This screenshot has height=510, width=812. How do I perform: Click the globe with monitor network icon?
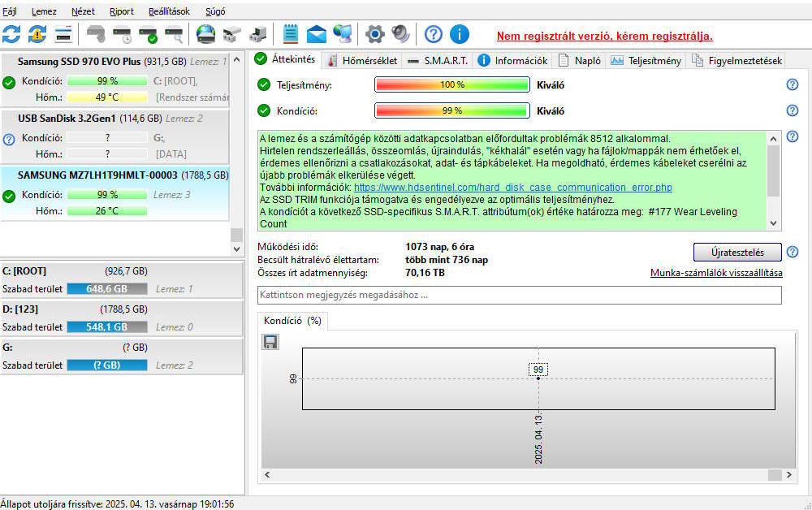[343, 34]
